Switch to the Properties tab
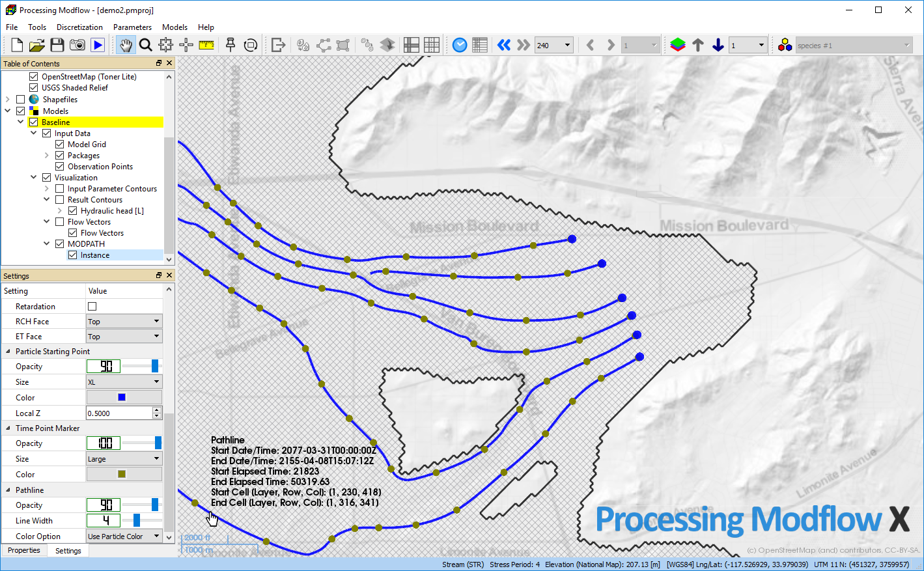Image resolution: width=924 pixels, height=571 pixels. (24, 551)
